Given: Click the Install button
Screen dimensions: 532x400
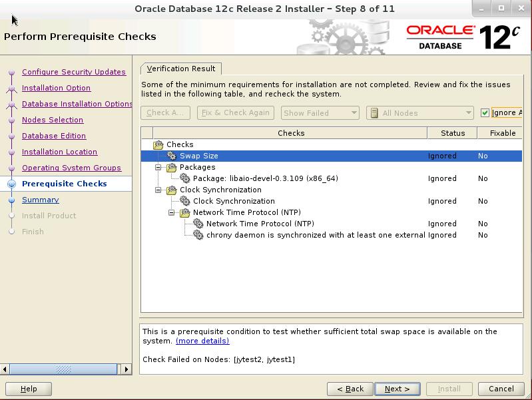Looking at the screenshot, I should point(449,389).
